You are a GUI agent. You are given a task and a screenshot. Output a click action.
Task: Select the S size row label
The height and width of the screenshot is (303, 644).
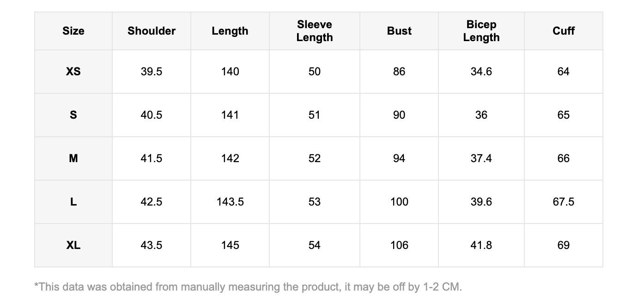(x=73, y=115)
